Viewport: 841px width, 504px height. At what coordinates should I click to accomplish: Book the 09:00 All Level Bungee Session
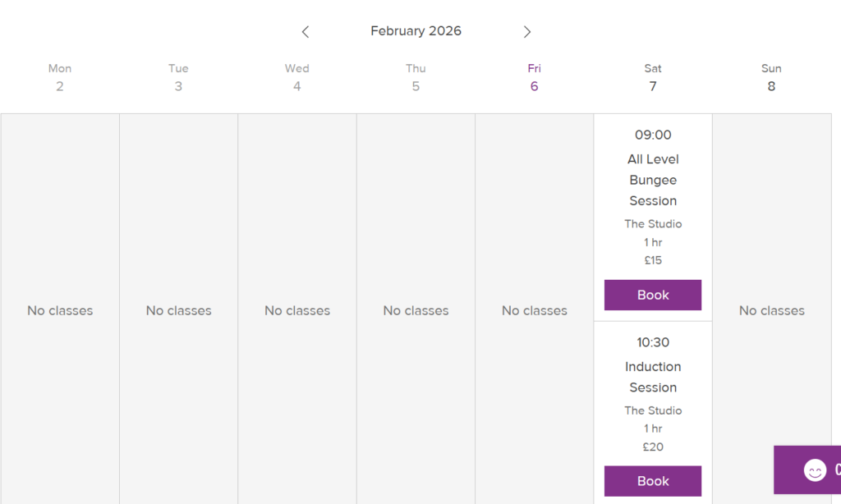click(653, 295)
